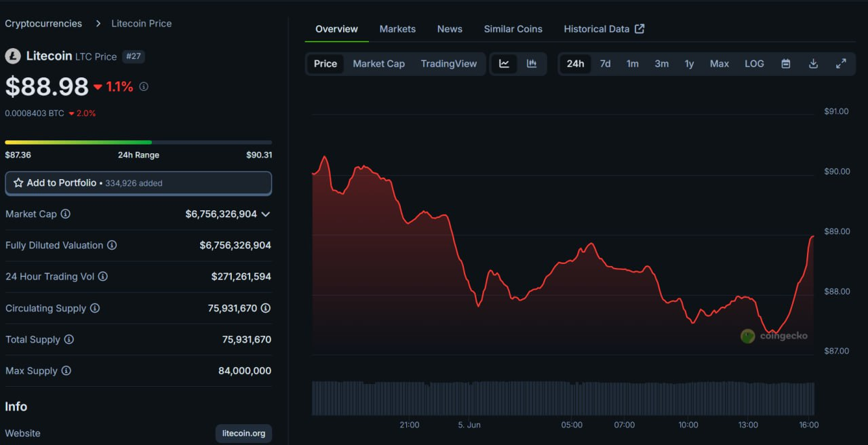Viewport: 868px width, 445px height.
Task: Select the 3m time range
Action: (x=661, y=64)
